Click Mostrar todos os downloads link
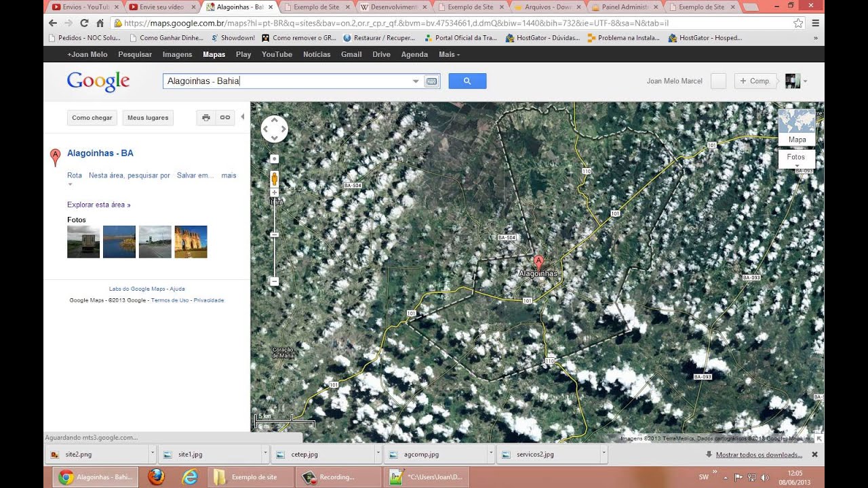This screenshot has width=868, height=488. 759,455
